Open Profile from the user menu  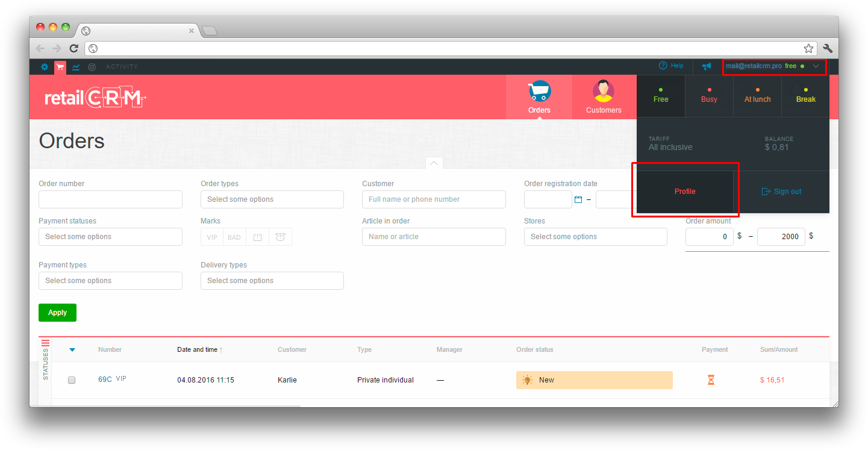pos(685,192)
